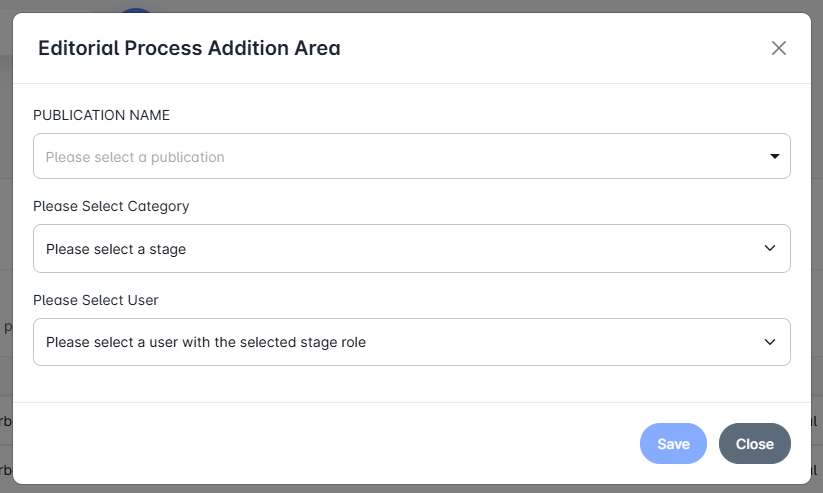Viewport: 823px width, 493px height.
Task: Close the dialog using the X icon
Action: [x=779, y=48]
